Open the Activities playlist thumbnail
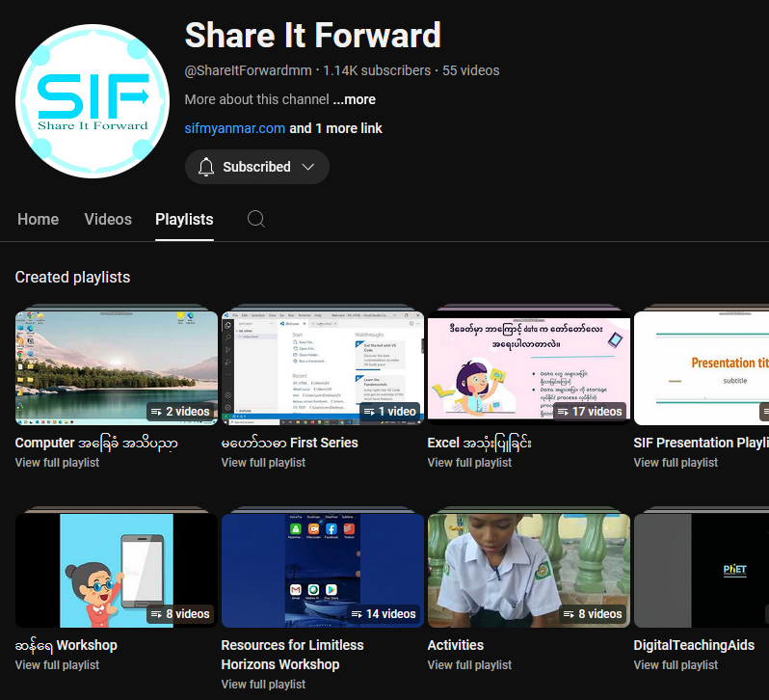The image size is (769, 700). tap(529, 571)
